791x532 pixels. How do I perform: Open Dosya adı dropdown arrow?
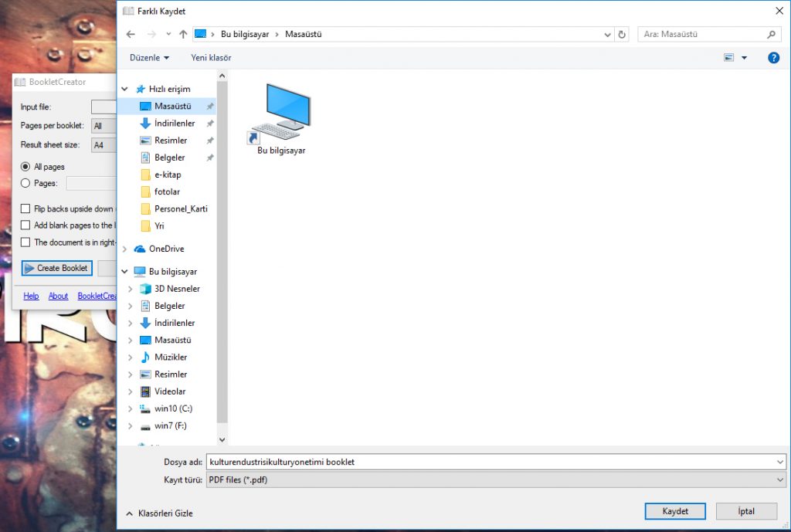(780, 462)
